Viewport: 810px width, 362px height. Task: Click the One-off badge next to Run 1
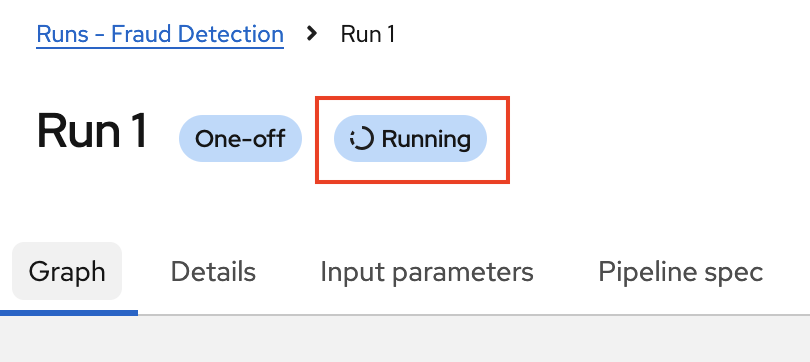240,138
